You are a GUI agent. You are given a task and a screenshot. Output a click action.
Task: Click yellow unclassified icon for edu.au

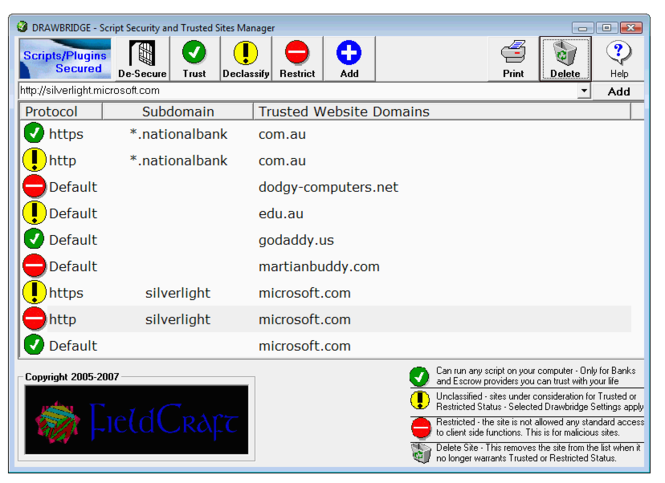[34, 213]
